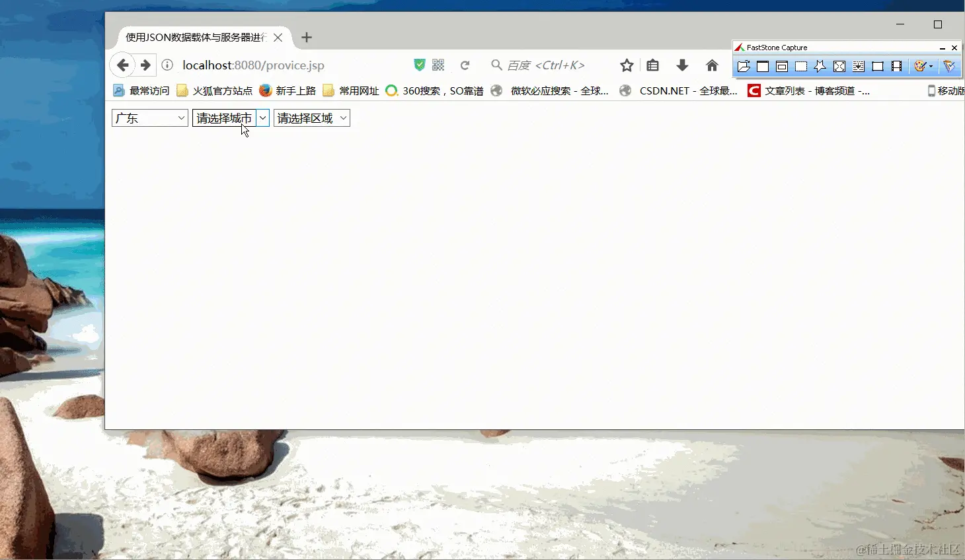965x560 pixels.
Task: Go forward using the forward arrow
Action: coord(145,65)
